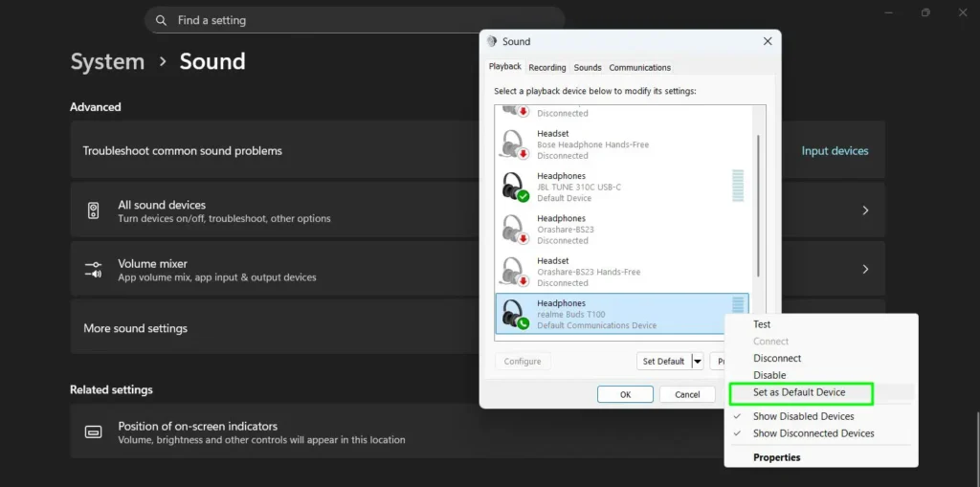The width and height of the screenshot is (980, 487).
Task: Click the Volume mixer icon
Action: click(x=93, y=270)
